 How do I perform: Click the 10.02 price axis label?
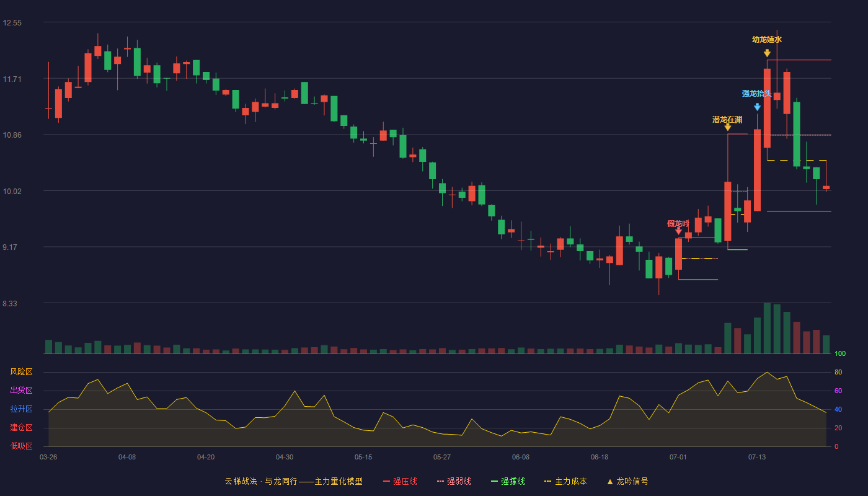(12, 191)
